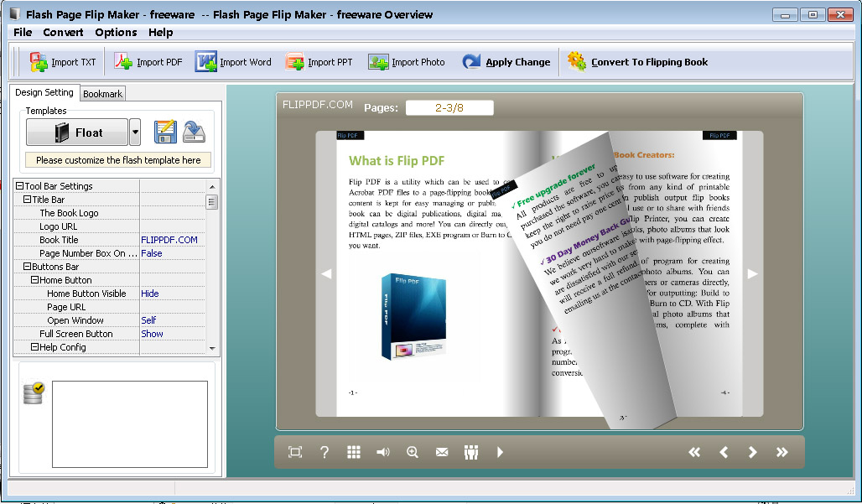Screen dimensions: 862x504
Task: Open help via question mark icon
Action: (x=325, y=452)
